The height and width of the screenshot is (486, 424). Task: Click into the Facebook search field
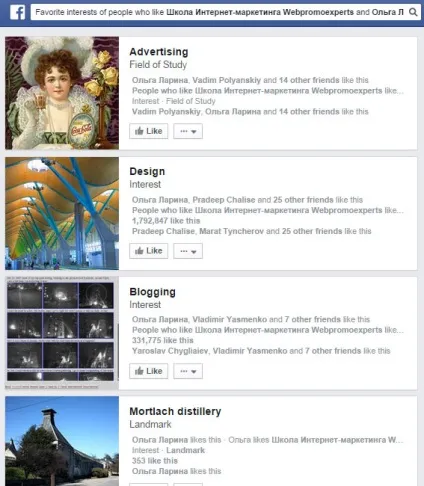[219, 12]
